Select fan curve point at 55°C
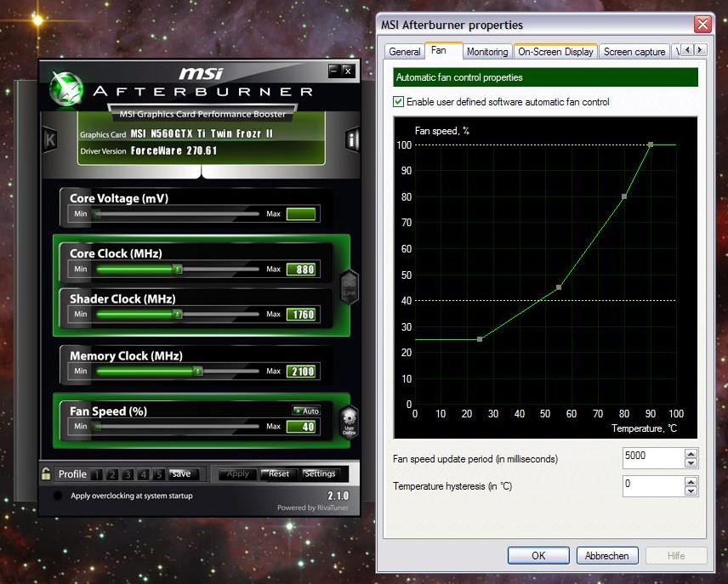 click(559, 287)
